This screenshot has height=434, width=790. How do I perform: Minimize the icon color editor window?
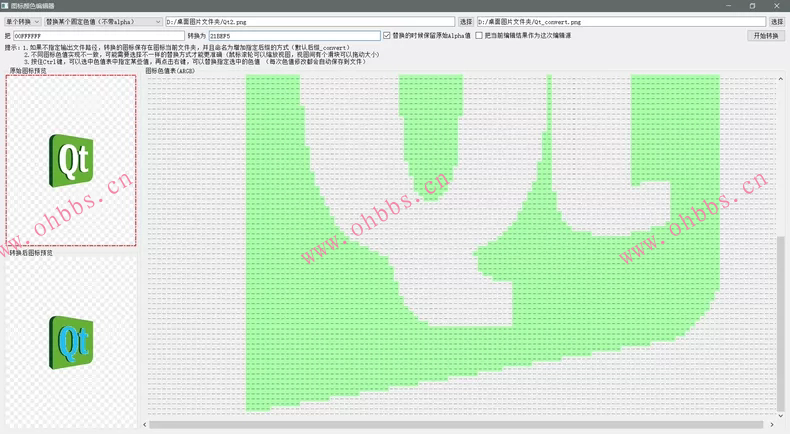(729, 6)
